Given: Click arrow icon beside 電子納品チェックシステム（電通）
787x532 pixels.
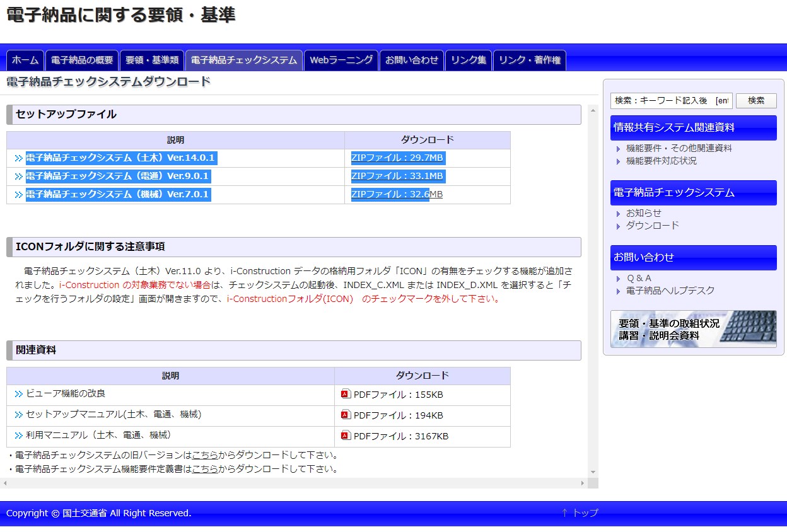Looking at the screenshot, I should click(18, 176).
